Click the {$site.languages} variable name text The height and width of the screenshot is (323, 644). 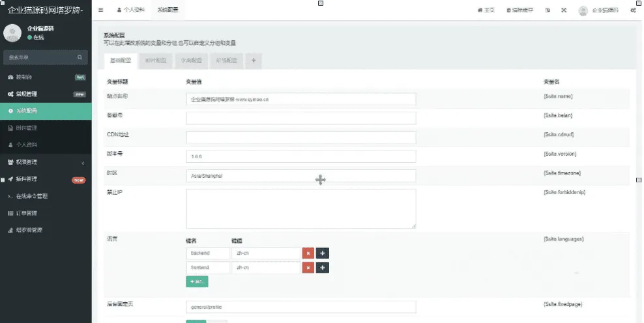click(x=563, y=239)
